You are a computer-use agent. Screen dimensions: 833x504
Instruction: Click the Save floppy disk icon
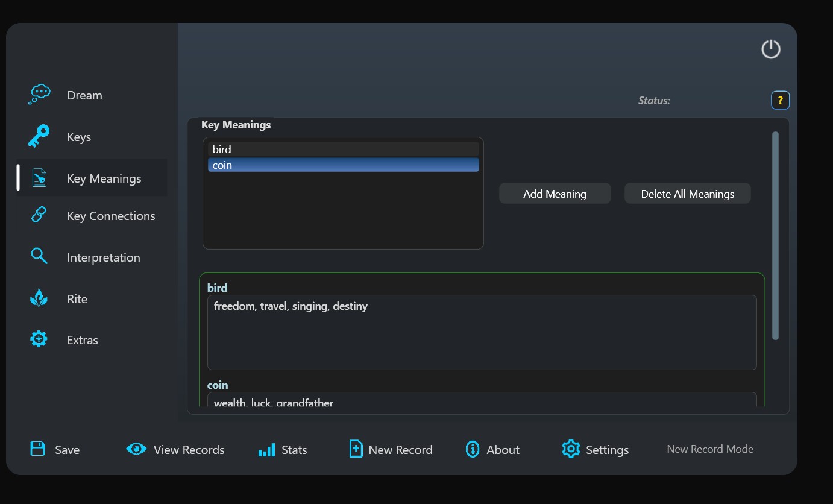point(38,449)
